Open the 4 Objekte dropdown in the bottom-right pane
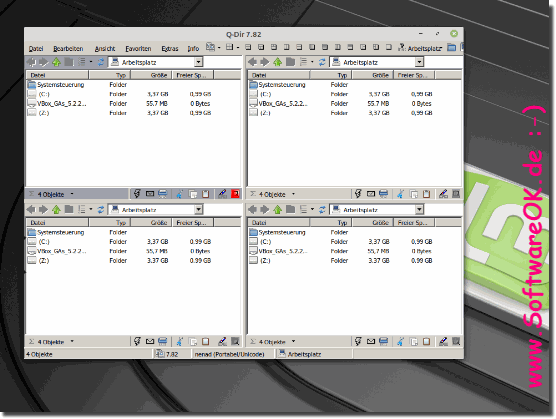 (293, 341)
